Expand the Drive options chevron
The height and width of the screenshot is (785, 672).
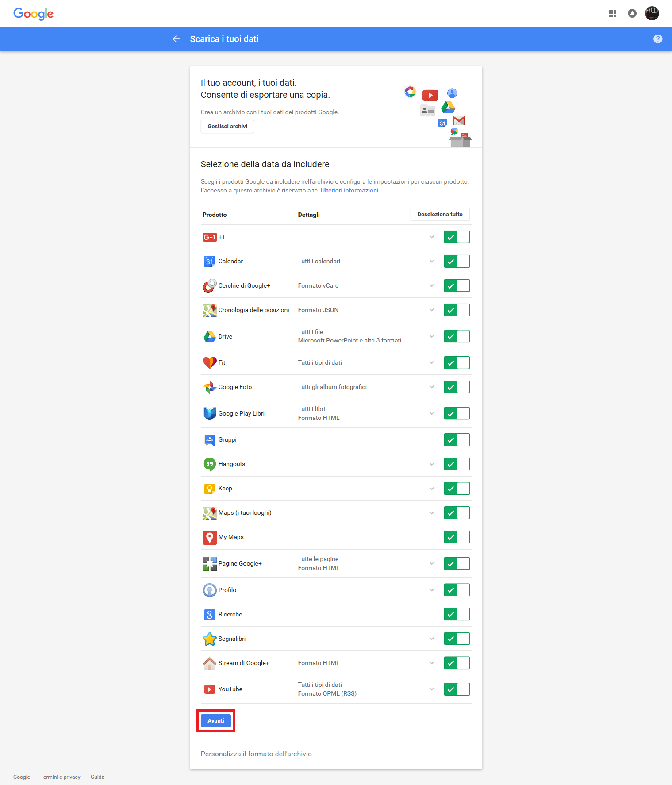[432, 336]
